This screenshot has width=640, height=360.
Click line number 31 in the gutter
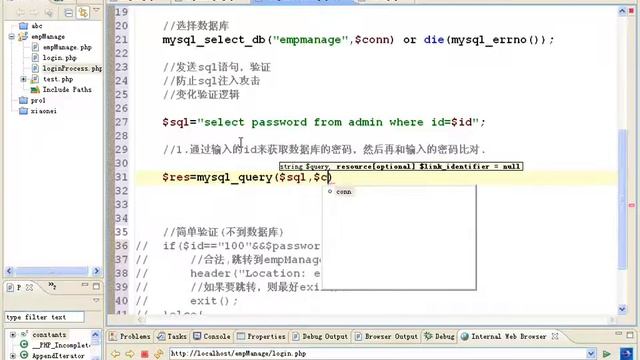121,177
